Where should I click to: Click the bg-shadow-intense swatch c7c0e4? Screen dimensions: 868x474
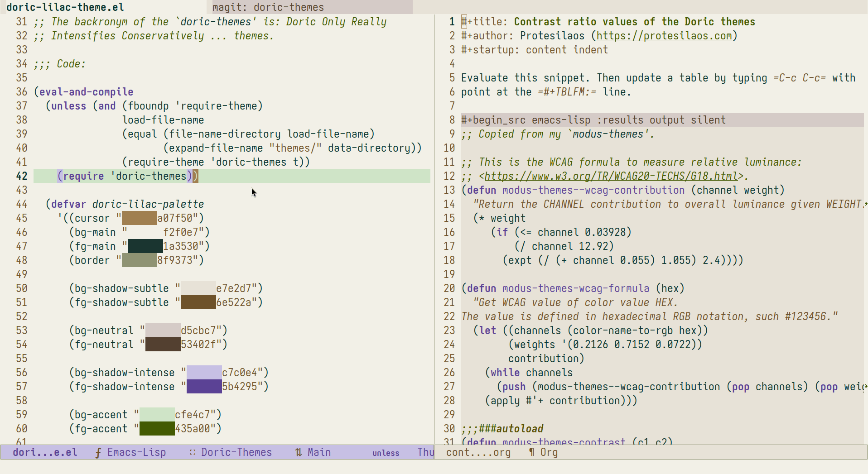[204, 373]
